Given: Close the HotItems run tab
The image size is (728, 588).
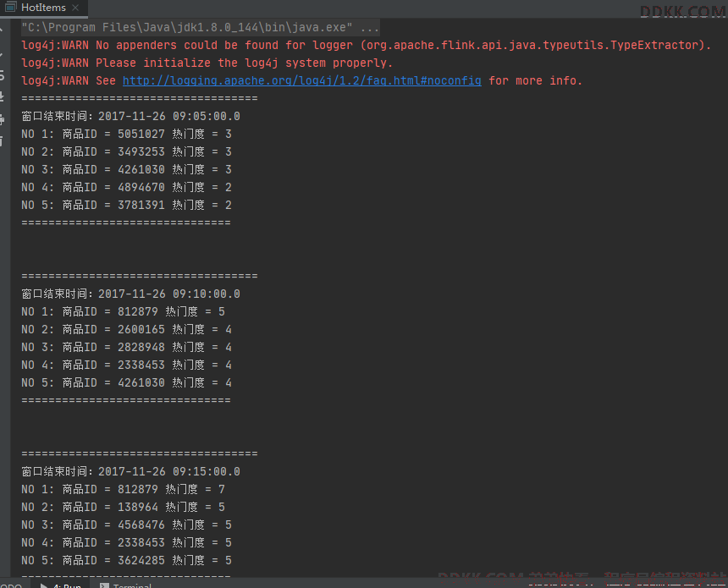Looking at the screenshot, I should (77, 8).
